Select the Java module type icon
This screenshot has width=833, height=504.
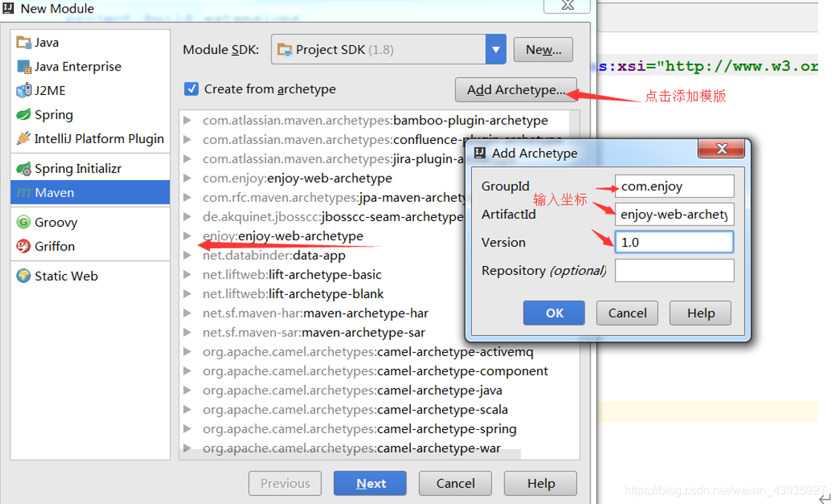(x=24, y=43)
